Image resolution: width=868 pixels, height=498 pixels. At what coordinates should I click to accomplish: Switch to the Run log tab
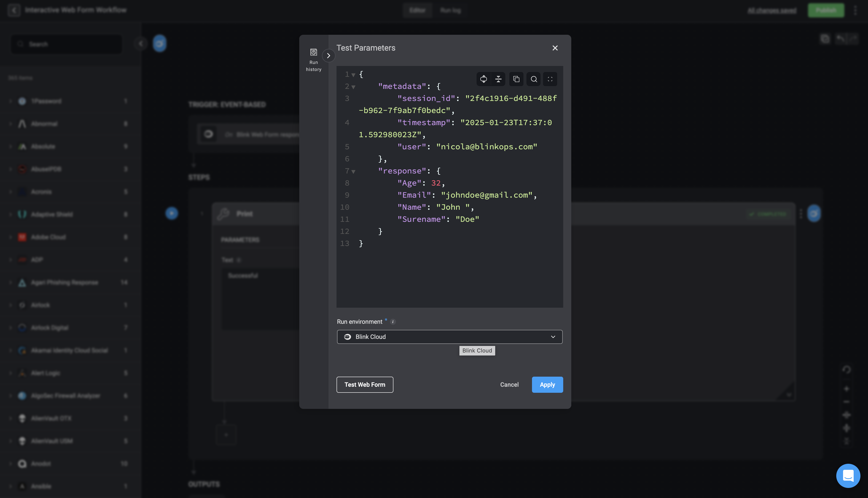450,10
